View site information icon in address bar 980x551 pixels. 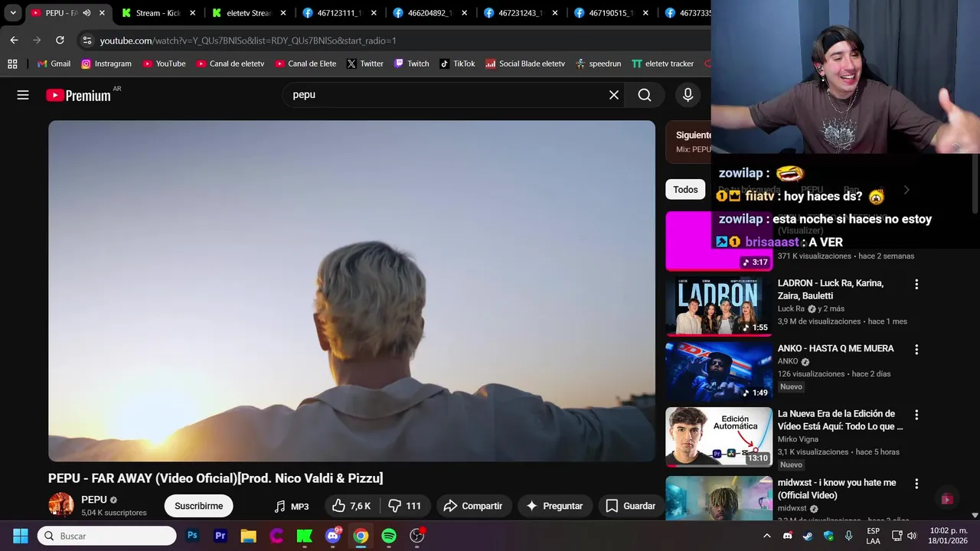[87, 40]
